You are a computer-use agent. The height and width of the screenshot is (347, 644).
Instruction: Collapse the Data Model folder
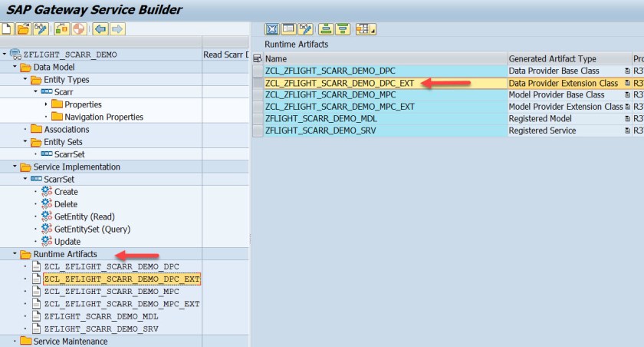tap(15, 66)
